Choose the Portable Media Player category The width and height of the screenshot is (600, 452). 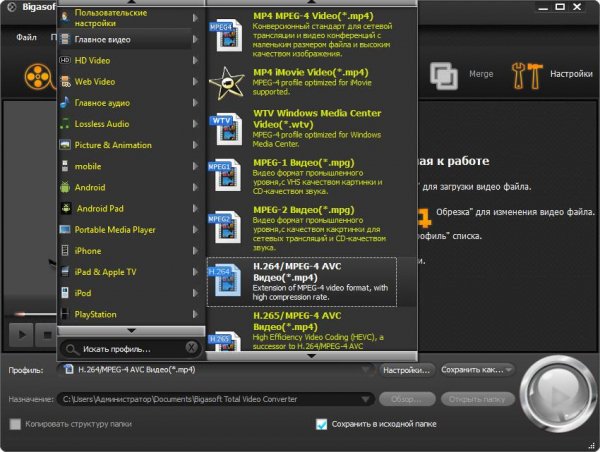(130, 230)
